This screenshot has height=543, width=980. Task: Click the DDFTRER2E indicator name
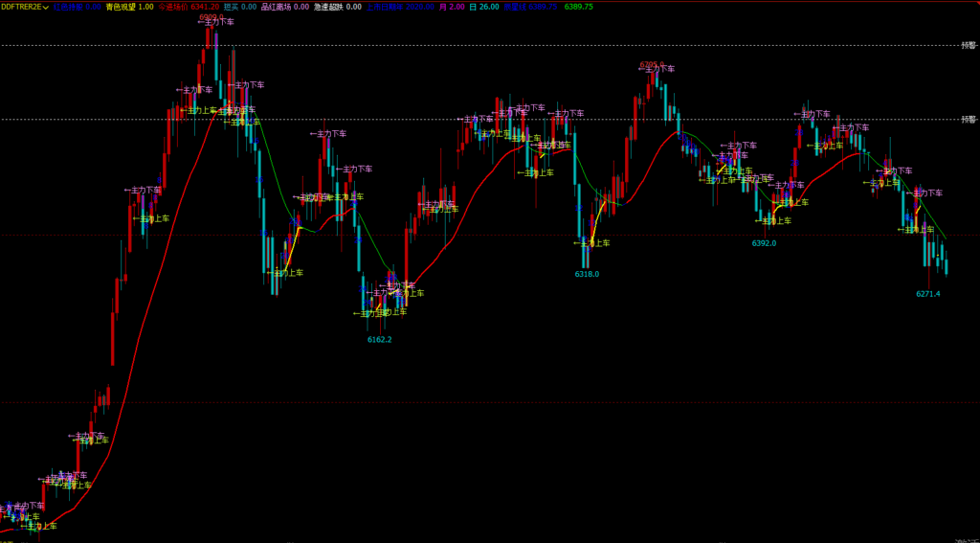(x=21, y=7)
